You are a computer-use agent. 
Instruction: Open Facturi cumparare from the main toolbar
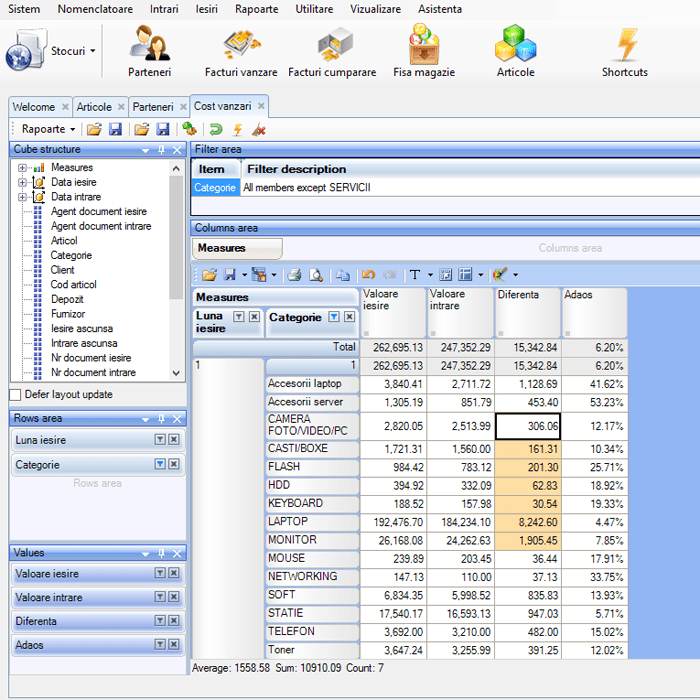coord(335,45)
